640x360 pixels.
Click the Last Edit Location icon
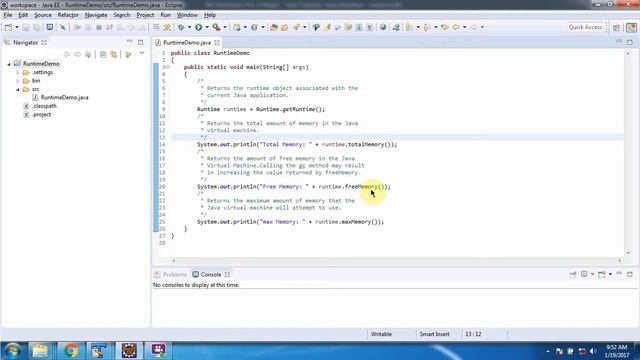click(445, 27)
